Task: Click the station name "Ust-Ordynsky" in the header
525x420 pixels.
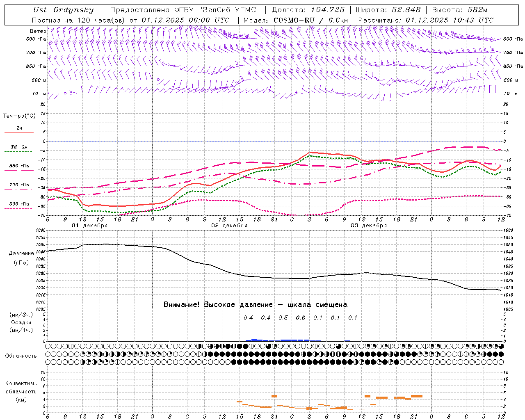Action: coord(63,10)
